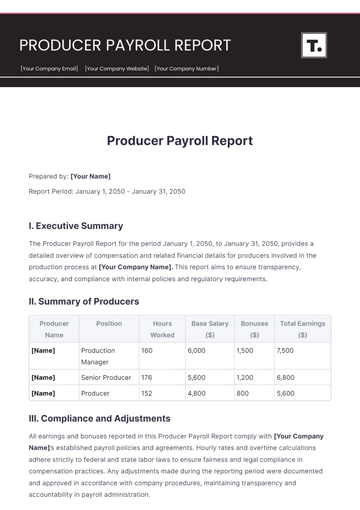Select the III. Compliance and Adjustments heading

tap(100, 419)
